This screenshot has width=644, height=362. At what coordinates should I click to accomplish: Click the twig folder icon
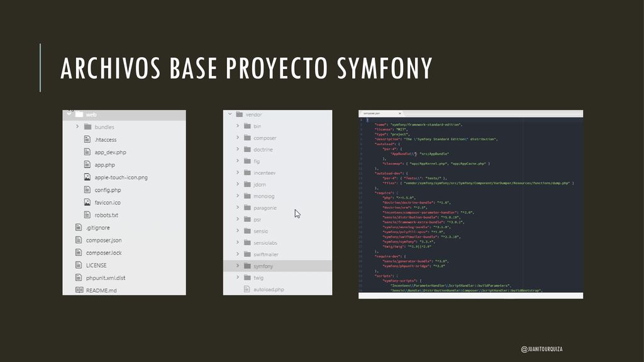coord(247,277)
